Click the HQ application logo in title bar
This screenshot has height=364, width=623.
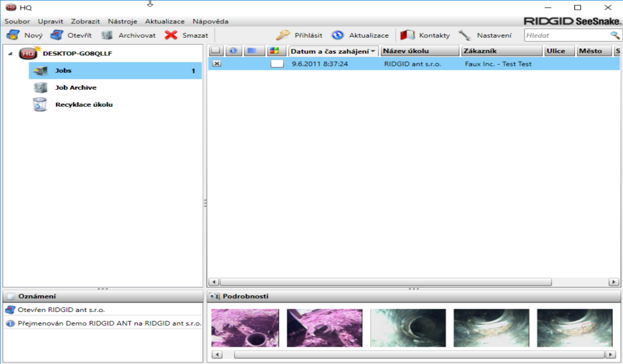[11, 7]
